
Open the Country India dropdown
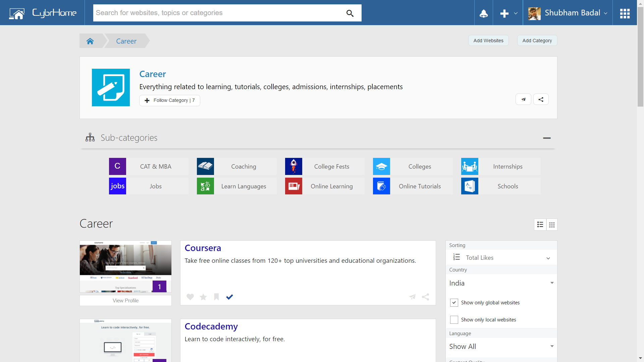[x=501, y=283]
